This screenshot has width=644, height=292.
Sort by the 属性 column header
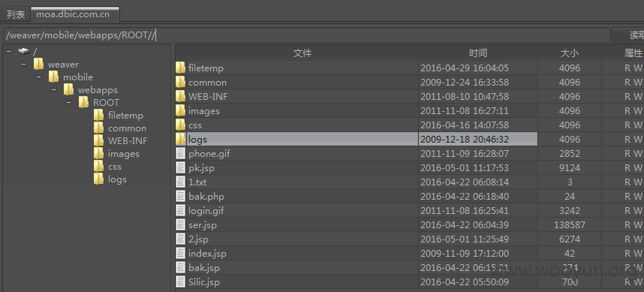coord(623,53)
